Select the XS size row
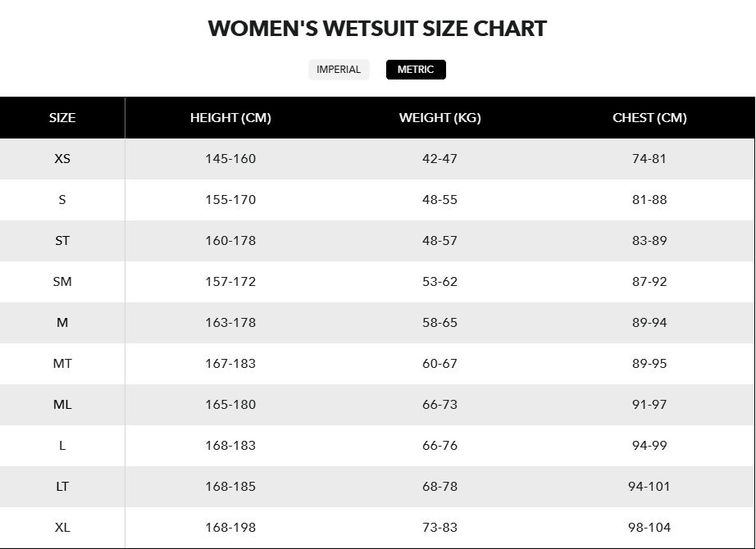Screen dimensions: 756x549 click(61, 159)
